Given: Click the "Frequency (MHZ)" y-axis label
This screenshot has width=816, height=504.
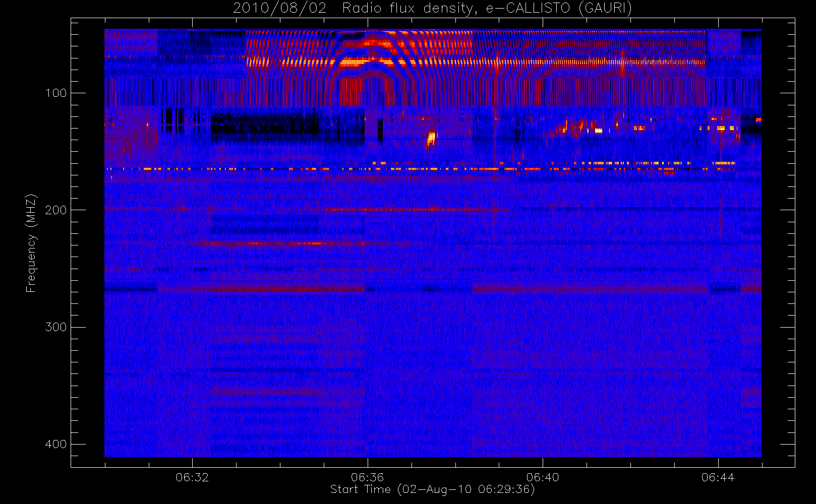Looking at the screenshot, I should point(31,243).
